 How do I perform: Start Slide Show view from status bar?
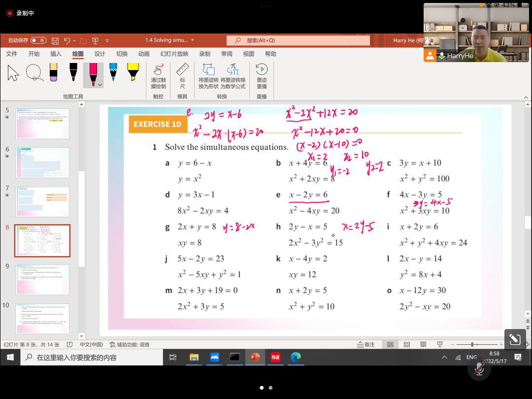point(440,345)
